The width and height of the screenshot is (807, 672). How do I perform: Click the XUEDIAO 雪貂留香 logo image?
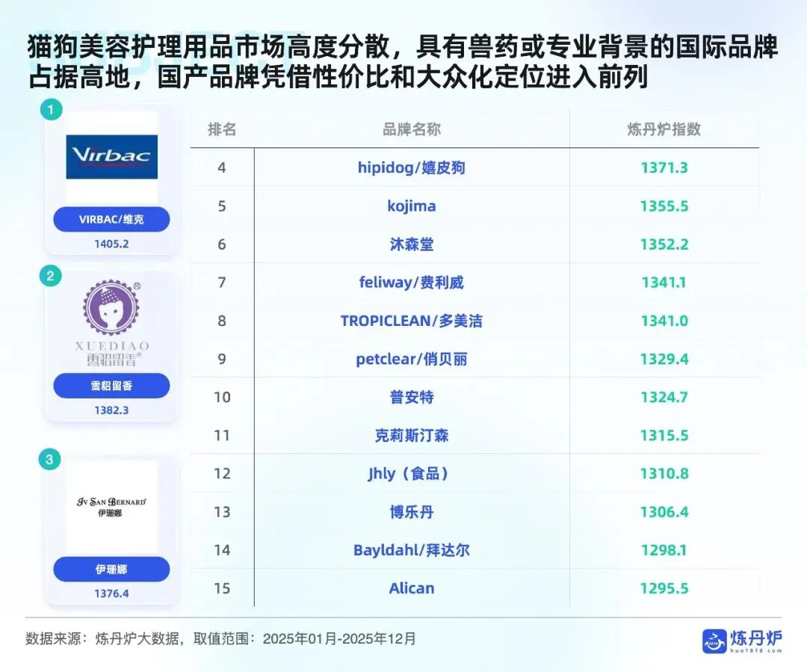(111, 323)
